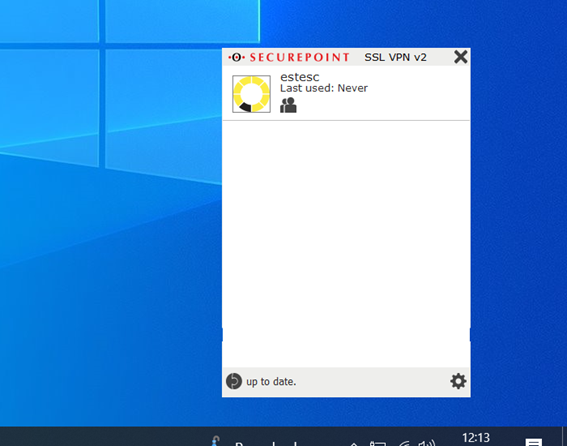Click the yellow connection status ring for estesc
567x446 pixels.
pyautogui.click(x=251, y=94)
